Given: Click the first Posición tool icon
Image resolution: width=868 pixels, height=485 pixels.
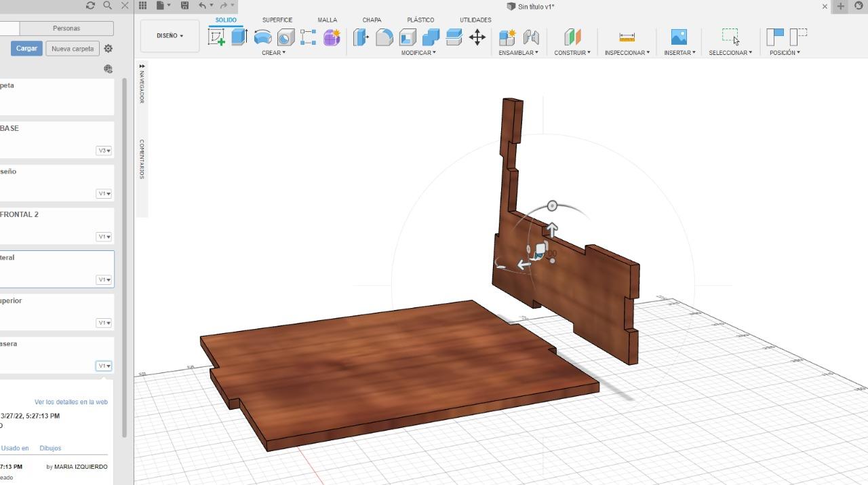Looking at the screenshot, I should tap(774, 37).
